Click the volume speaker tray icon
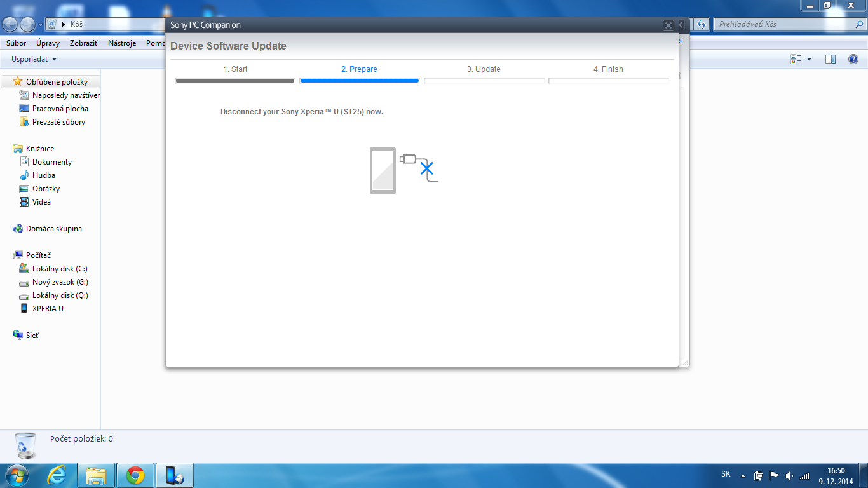This screenshot has width=868, height=488. pyautogui.click(x=789, y=475)
